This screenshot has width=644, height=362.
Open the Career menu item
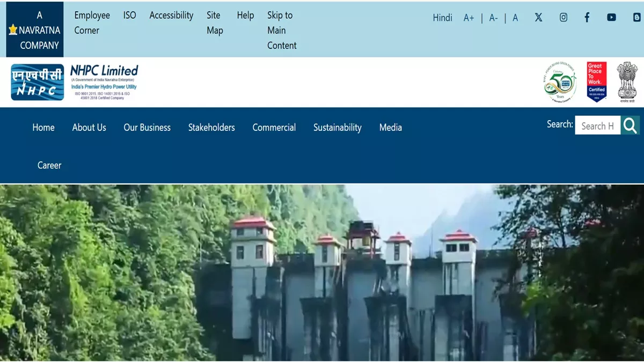(x=49, y=165)
